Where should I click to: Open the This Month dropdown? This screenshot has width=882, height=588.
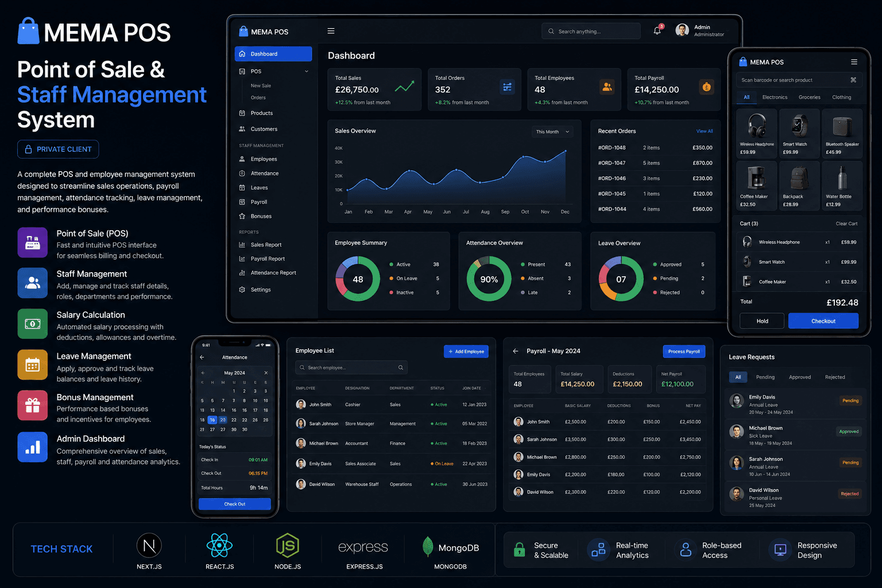pos(552,131)
